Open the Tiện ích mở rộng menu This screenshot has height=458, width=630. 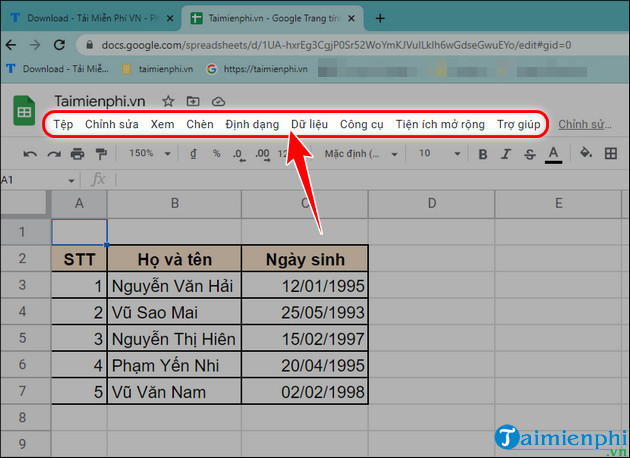coord(440,125)
